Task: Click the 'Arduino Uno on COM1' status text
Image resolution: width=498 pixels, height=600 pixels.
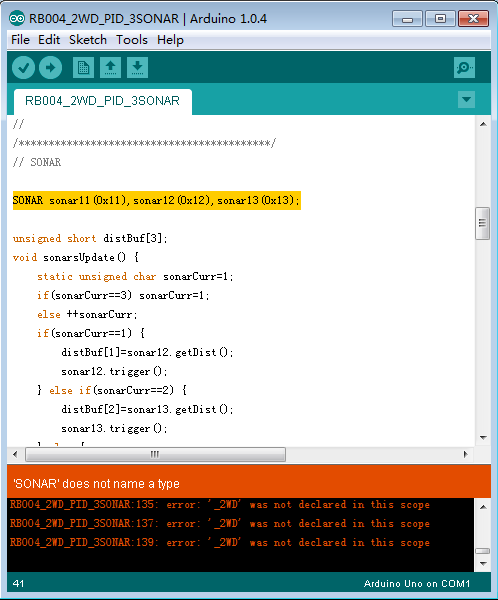Action: coord(417,584)
